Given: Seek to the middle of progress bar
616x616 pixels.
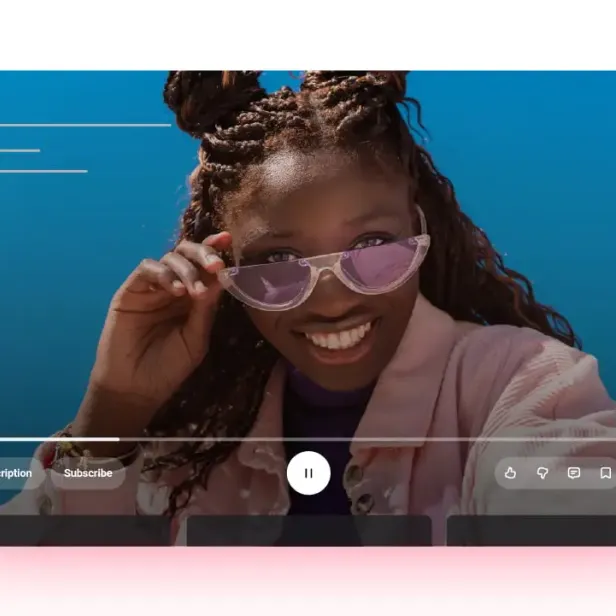Looking at the screenshot, I should pyautogui.click(x=308, y=439).
